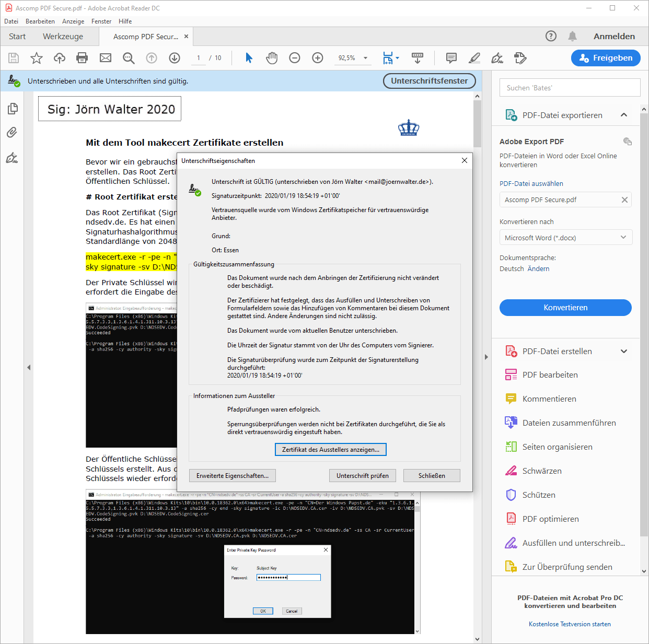Click Zertifikat des Ausstellers anzeigen button
The image size is (649, 644).
(331, 450)
